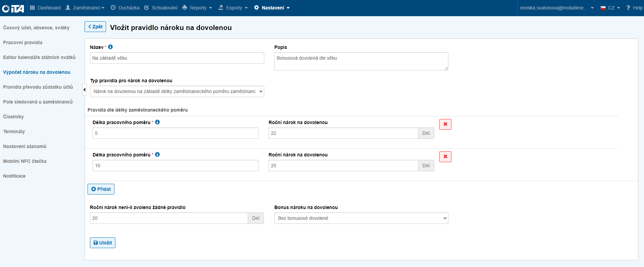Open the user account email menu

pyautogui.click(x=556, y=8)
